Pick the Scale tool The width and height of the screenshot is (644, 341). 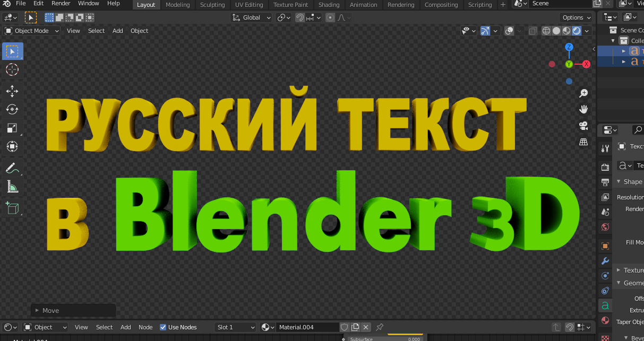(12, 128)
